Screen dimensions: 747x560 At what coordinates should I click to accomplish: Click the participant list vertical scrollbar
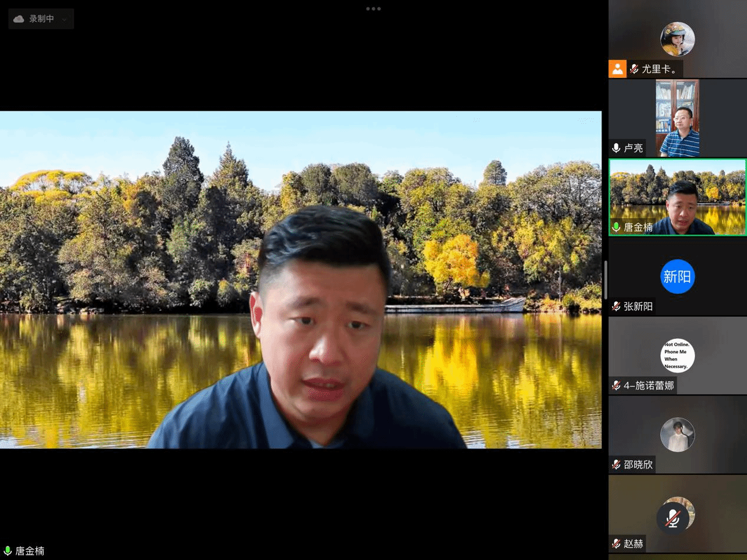[606, 280]
